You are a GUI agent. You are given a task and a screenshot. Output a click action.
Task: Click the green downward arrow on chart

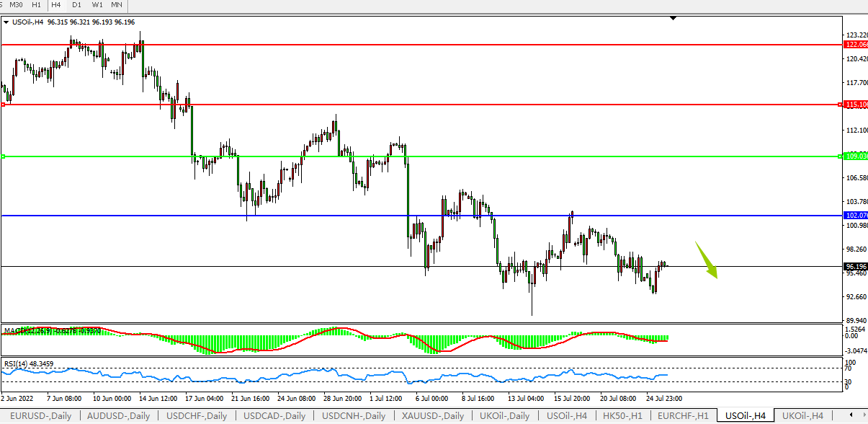pos(707,260)
